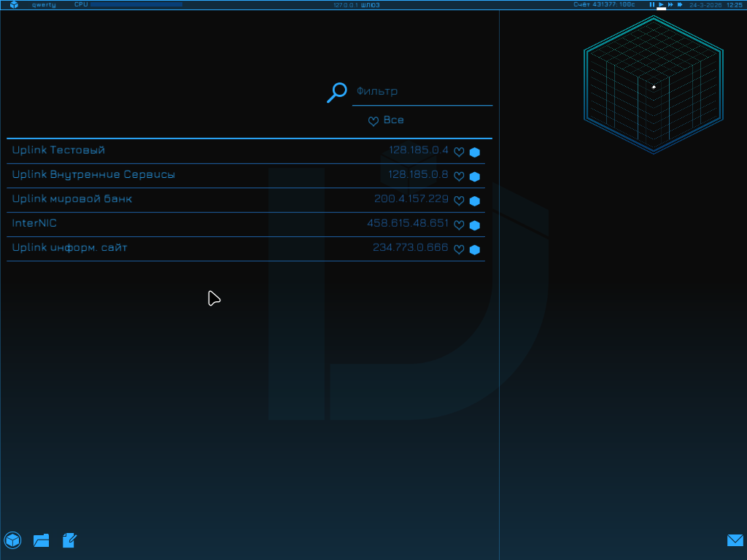Select the Uplink Тестовый server entry
747x560 pixels.
(58, 150)
